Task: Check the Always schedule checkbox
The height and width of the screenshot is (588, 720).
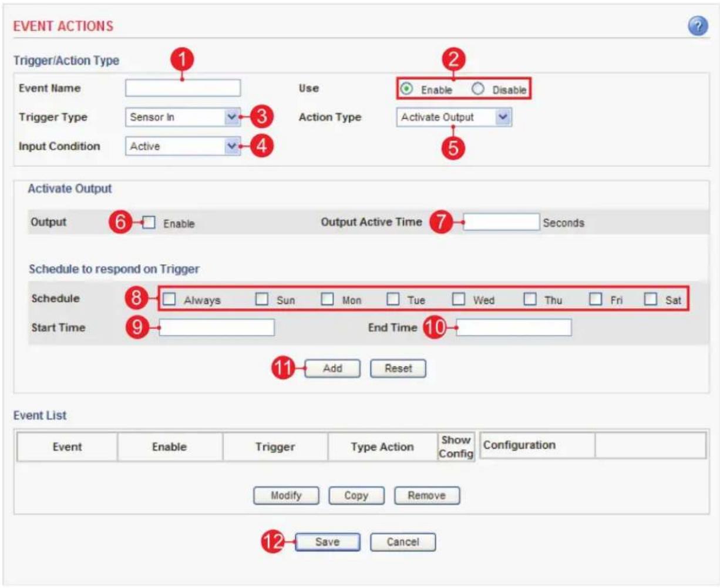Action: 170,300
